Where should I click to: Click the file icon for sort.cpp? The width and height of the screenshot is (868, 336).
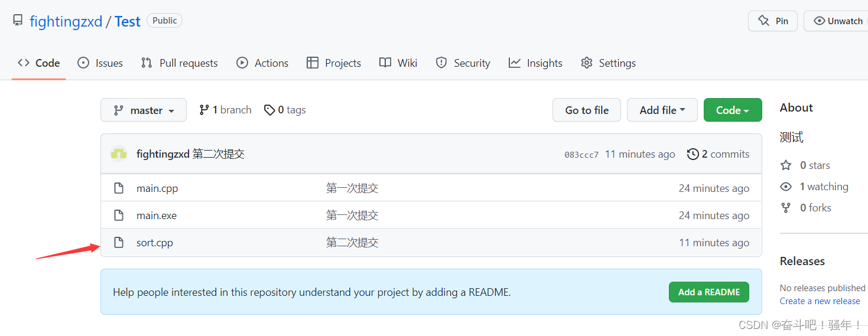pos(119,243)
